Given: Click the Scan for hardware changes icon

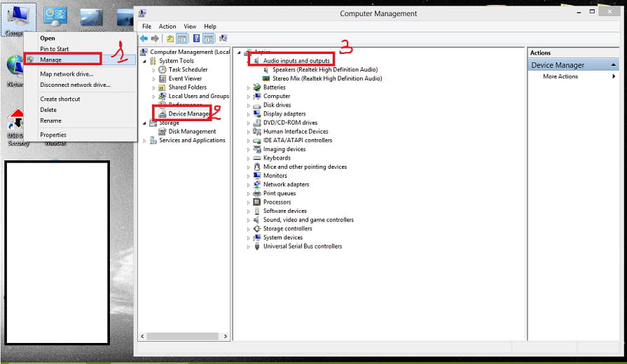Looking at the screenshot, I should point(223,38).
